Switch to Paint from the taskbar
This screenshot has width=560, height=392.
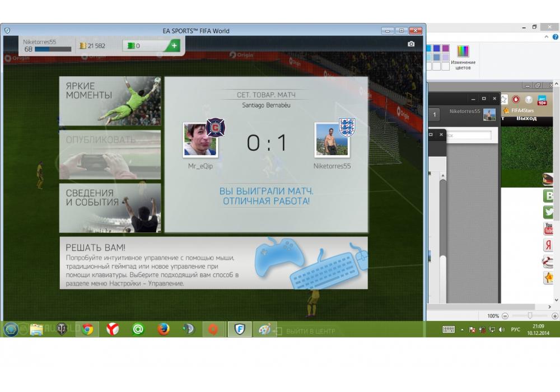pyautogui.click(x=265, y=329)
